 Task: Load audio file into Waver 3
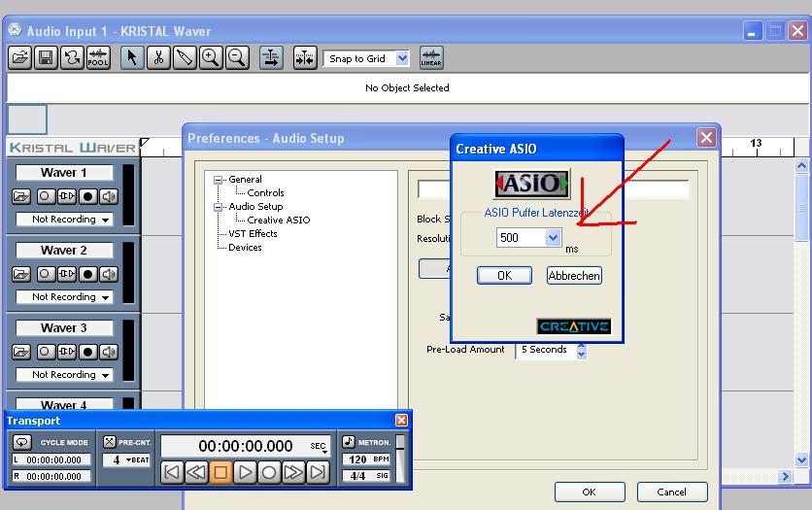pyautogui.click(x=20, y=352)
